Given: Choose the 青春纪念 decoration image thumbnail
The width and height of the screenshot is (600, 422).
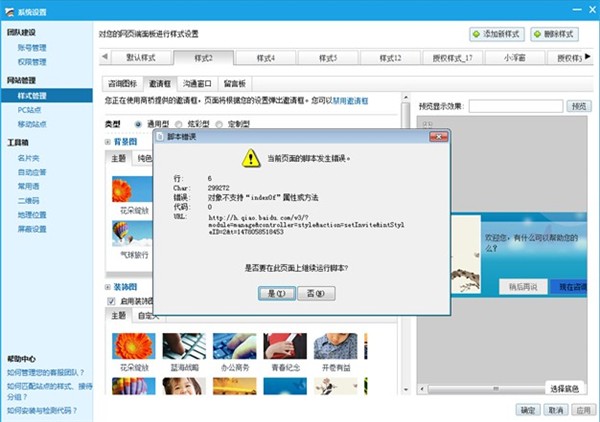Looking at the screenshot, I should [x=285, y=346].
